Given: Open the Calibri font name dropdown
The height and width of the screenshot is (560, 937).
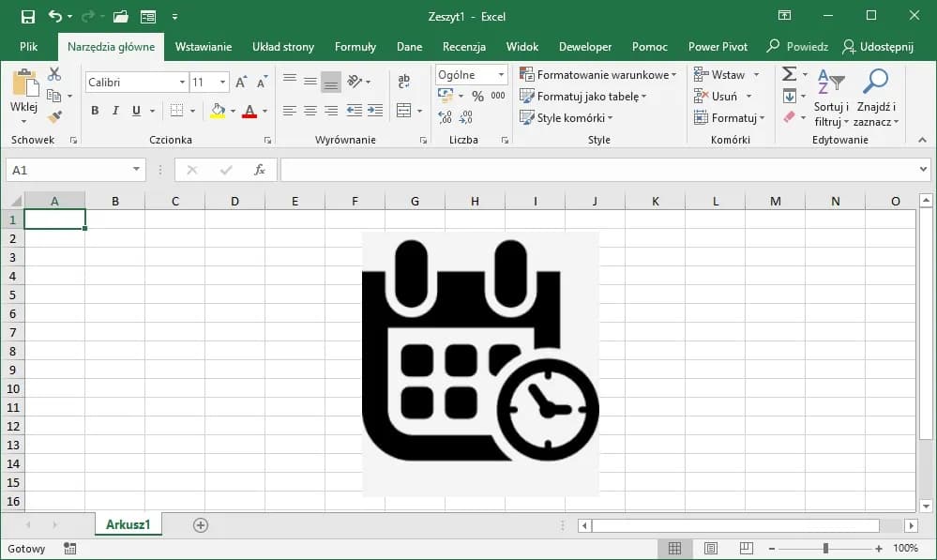Looking at the screenshot, I should click(182, 83).
